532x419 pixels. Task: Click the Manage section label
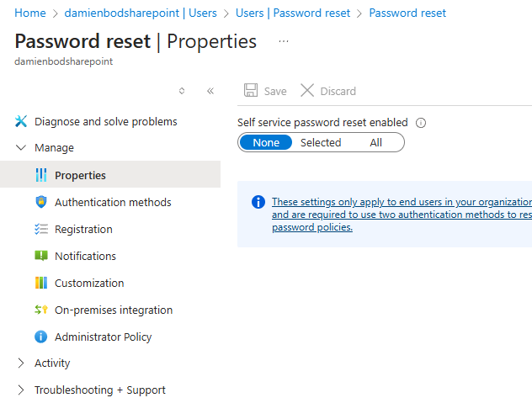pos(54,148)
